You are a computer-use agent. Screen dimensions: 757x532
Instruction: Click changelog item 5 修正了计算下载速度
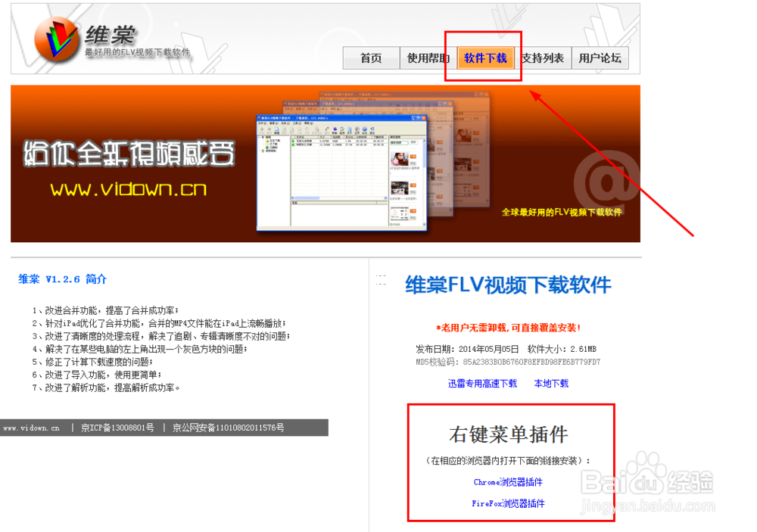coord(92,362)
